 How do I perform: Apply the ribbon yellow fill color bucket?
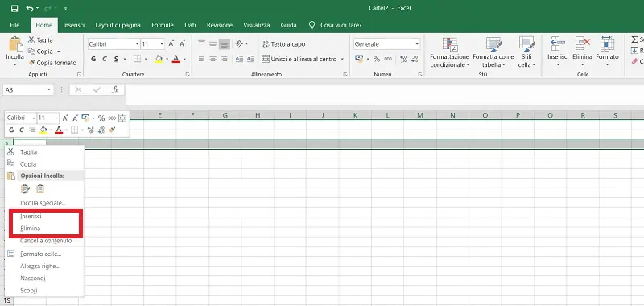(159, 59)
